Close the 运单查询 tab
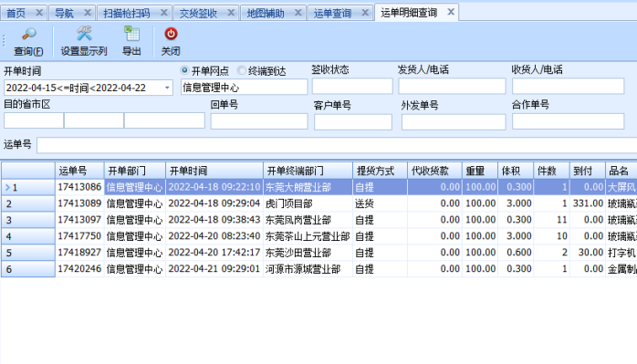This screenshot has height=364, width=637. [x=365, y=13]
